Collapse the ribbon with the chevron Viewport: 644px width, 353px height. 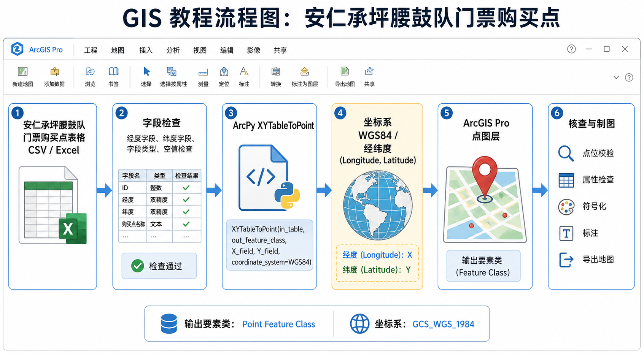click(616, 78)
